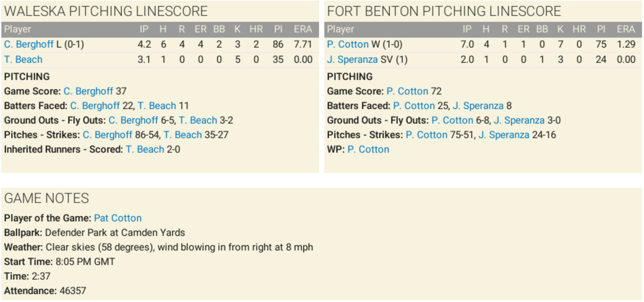Click P. Cotton in Fort Benton linescore row
This screenshot has width=644, height=302.
(x=347, y=44)
